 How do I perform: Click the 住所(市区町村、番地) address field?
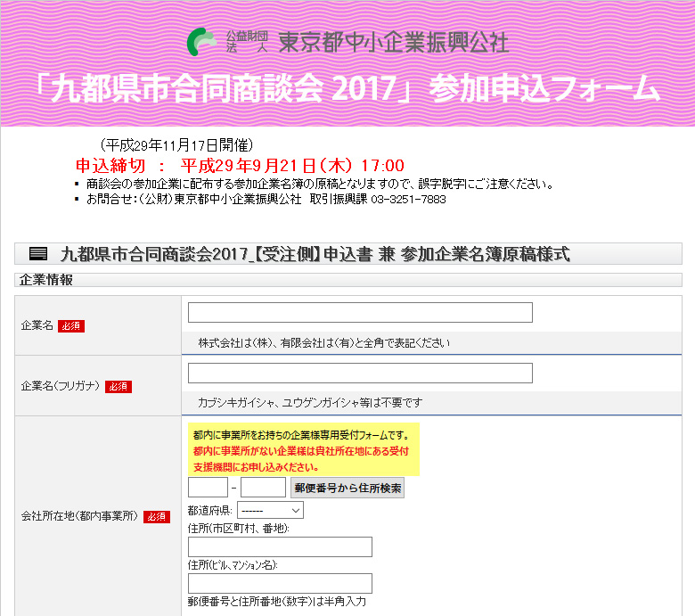click(x=280, y=547)
